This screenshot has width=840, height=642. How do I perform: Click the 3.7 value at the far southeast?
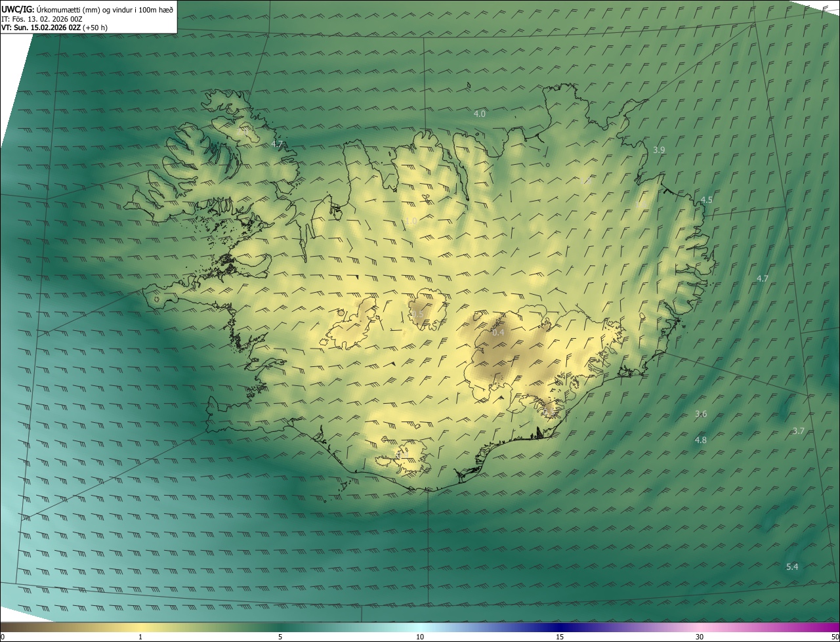click(x=798, y=431)
